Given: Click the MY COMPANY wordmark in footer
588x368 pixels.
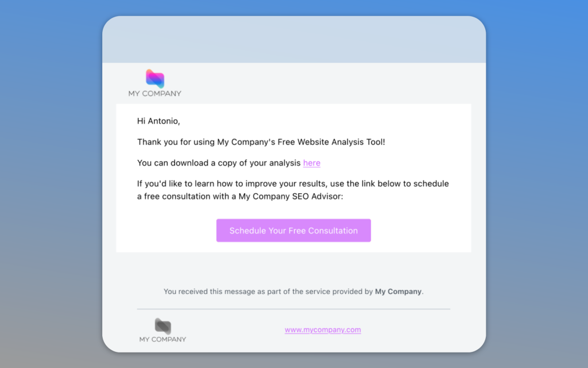Looking at the screenshot, I should [x=163, y=339].
